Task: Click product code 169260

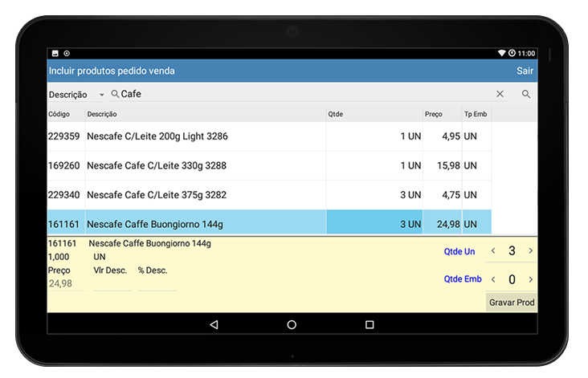Action: pos(63,165)
